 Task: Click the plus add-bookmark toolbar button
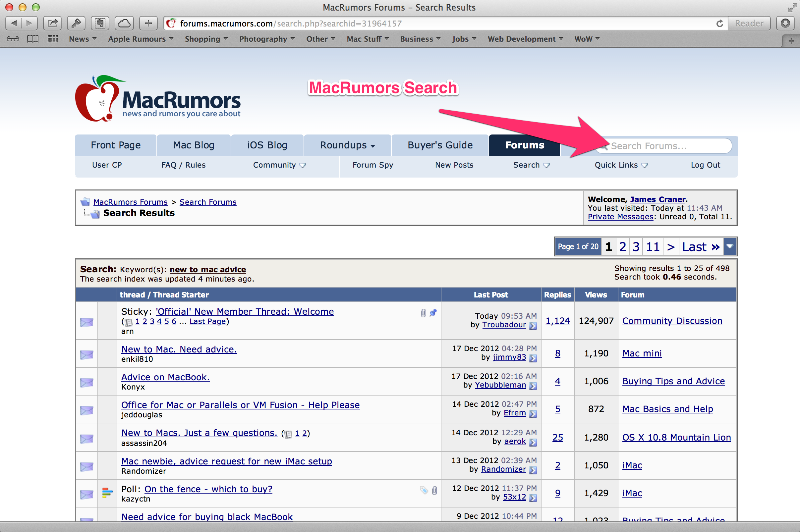[148, 23]
